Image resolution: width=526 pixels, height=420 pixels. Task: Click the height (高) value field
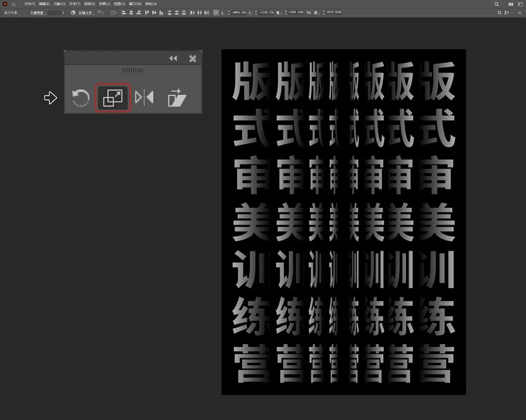(x=334, y=12)
